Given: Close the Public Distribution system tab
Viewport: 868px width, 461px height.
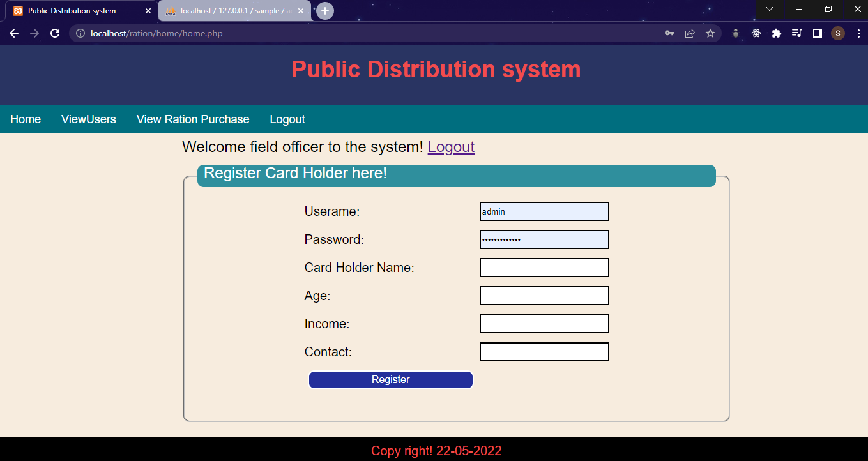Looking at the screenshot, I should point(148,11).
